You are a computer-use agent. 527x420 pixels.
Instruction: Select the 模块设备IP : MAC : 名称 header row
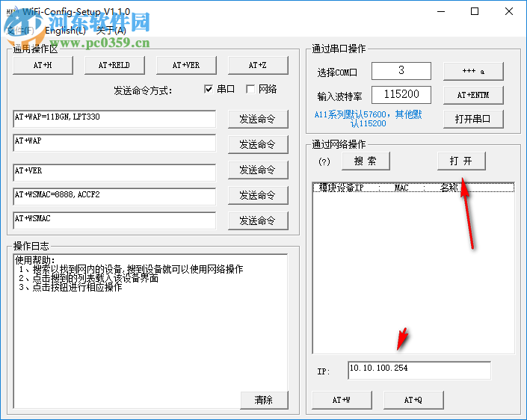tap(413, 188)
